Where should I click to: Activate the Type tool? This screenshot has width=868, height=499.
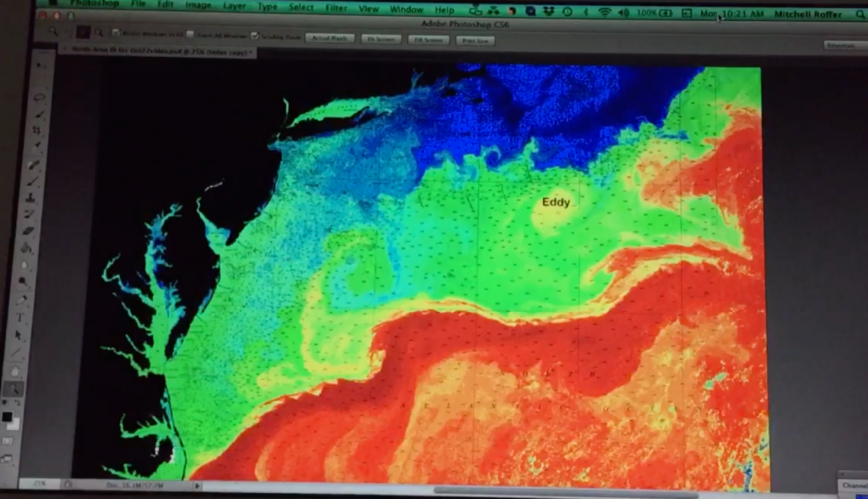(20, 317)
